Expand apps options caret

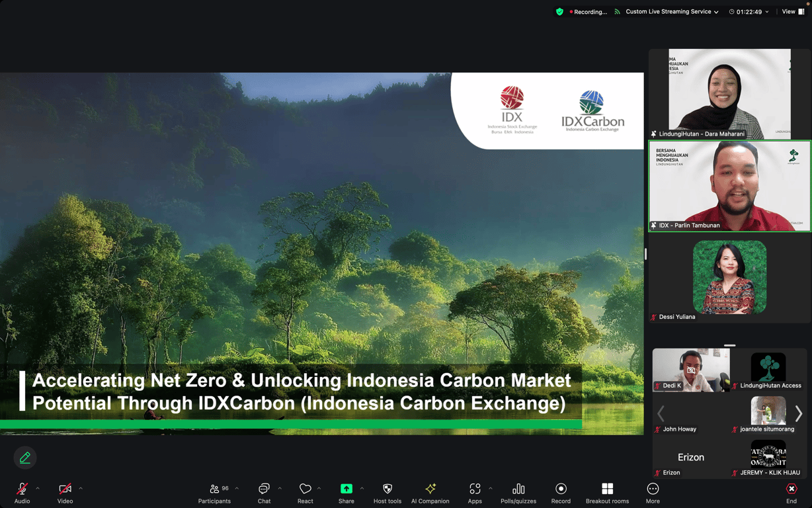[x=490, y=489]
